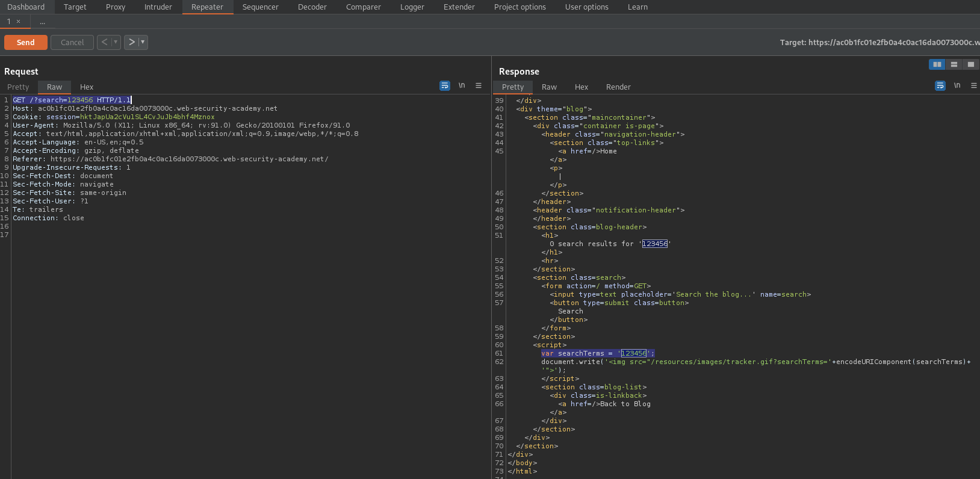Click the Request panel heading
The width and height of the screenshot is (980, 479).
coord(21,72)
